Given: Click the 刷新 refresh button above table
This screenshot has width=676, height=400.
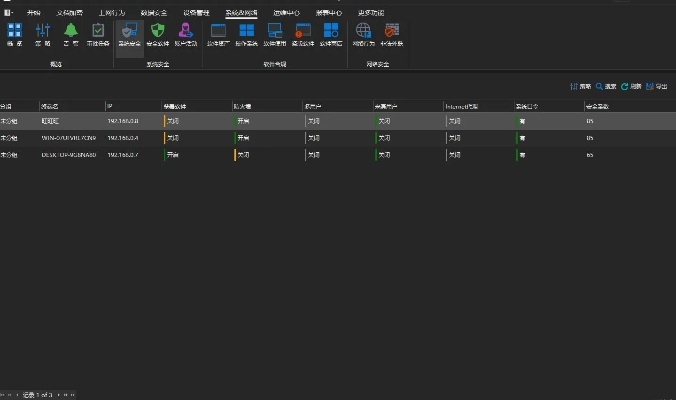Looking at the screenshot, I should point(631,87).
